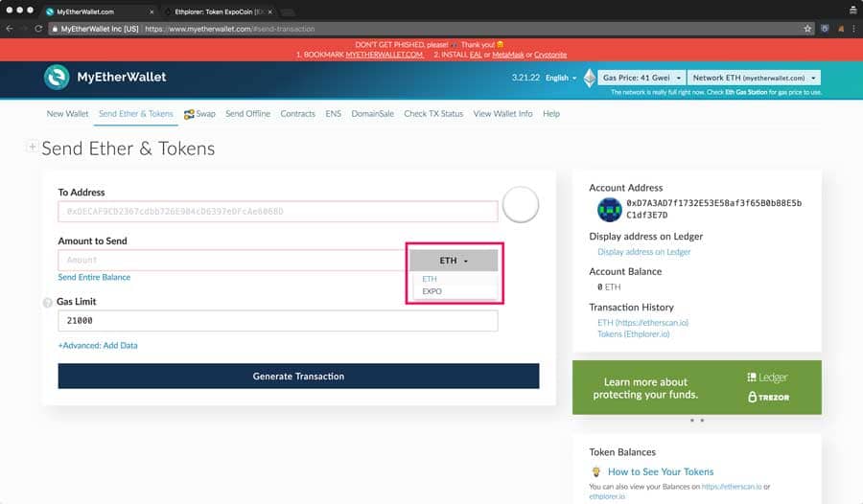The width and height of the screenshot is (863, 504).
Task: Click the Ethereum diamond icon in header
Action: point(590,78)
